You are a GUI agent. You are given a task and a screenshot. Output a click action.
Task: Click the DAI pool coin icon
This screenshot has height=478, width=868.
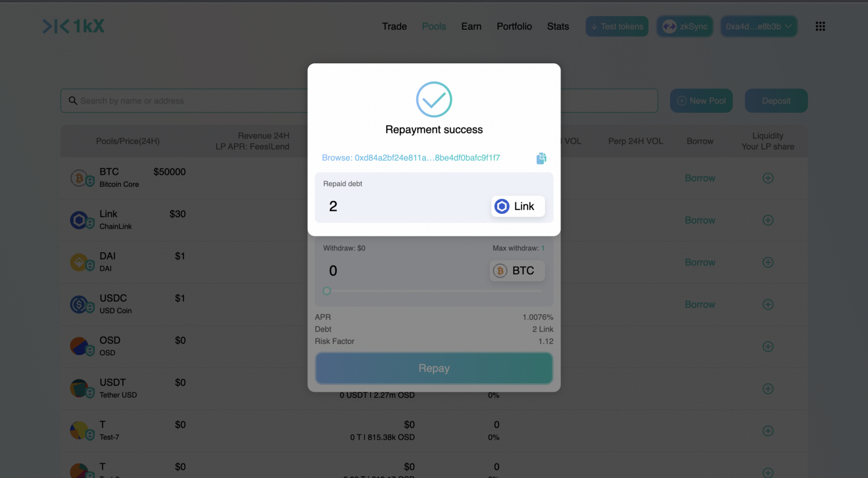click(80, 262)
